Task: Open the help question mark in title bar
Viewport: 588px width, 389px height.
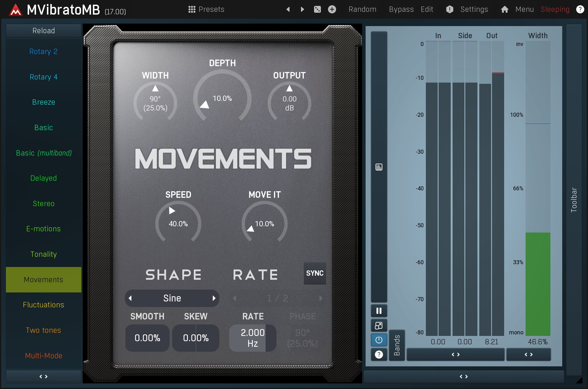Action: [x=580, y=9]
